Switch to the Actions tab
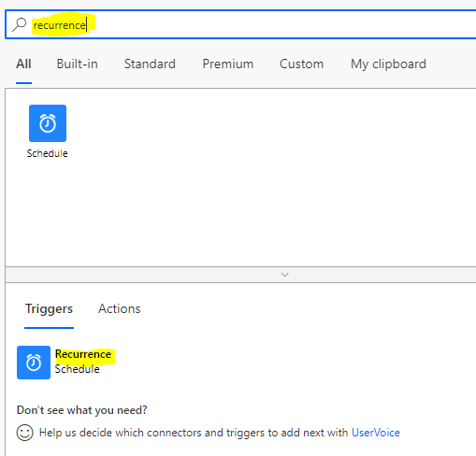The image size is (476, 456). pos(120,308)
